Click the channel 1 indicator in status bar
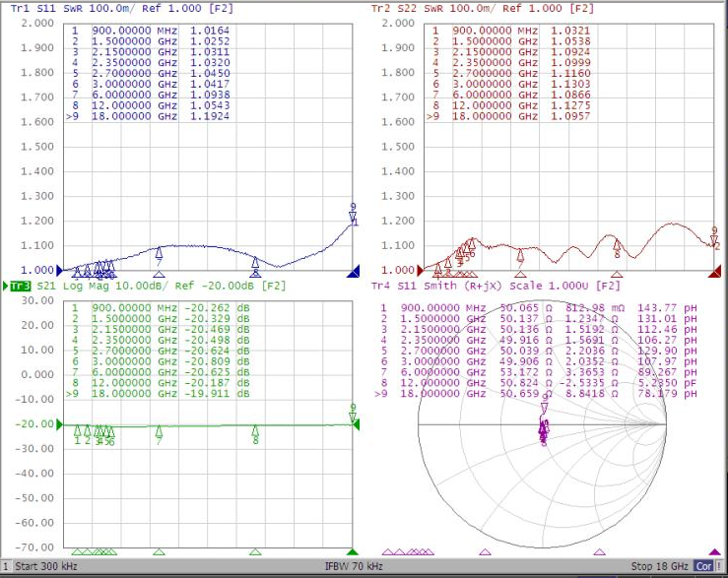This screenshot has width=728, height=578. 6,567
